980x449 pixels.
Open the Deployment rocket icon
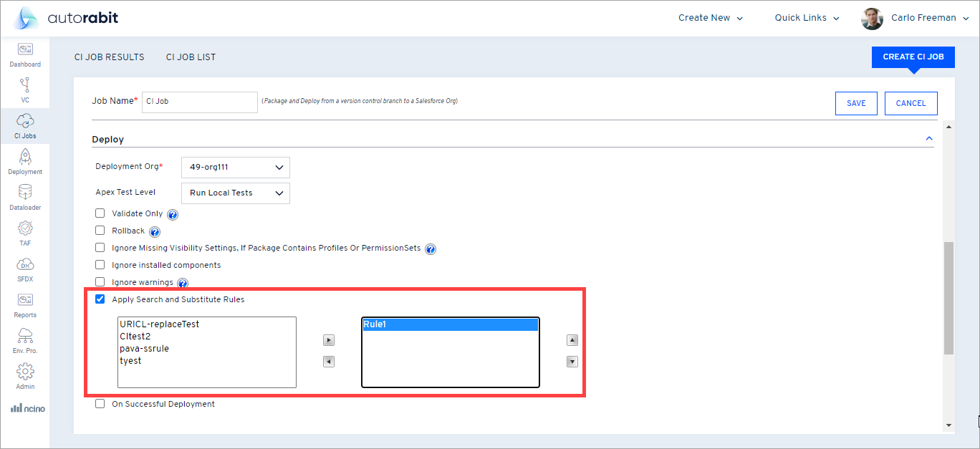click(x=25, y=156)
